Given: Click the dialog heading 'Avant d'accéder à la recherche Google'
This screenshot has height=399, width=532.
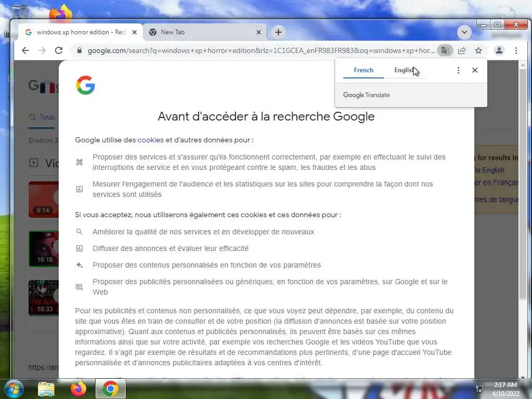Looking at the screenshot, I should (266, 116).
